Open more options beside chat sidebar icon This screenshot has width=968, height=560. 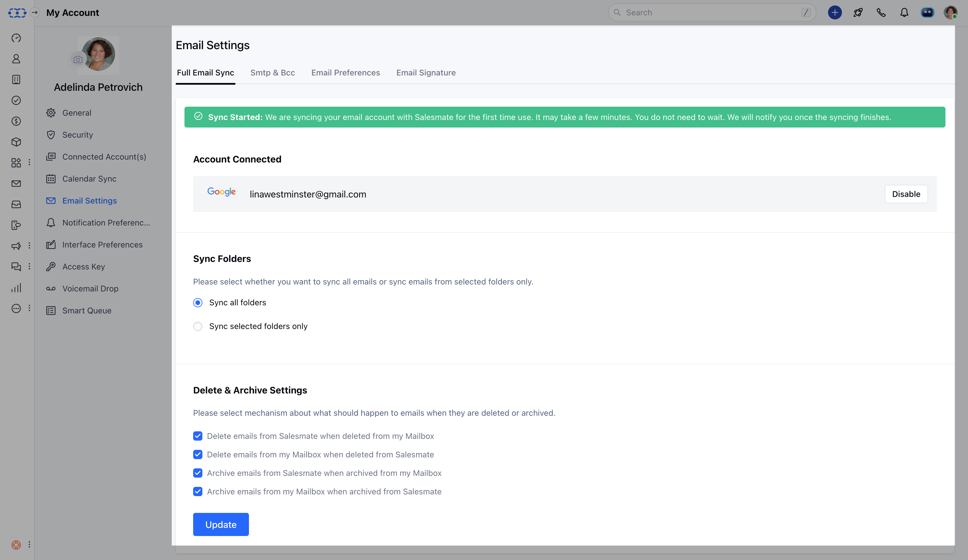pyautogui.click(x=29, y=267)
